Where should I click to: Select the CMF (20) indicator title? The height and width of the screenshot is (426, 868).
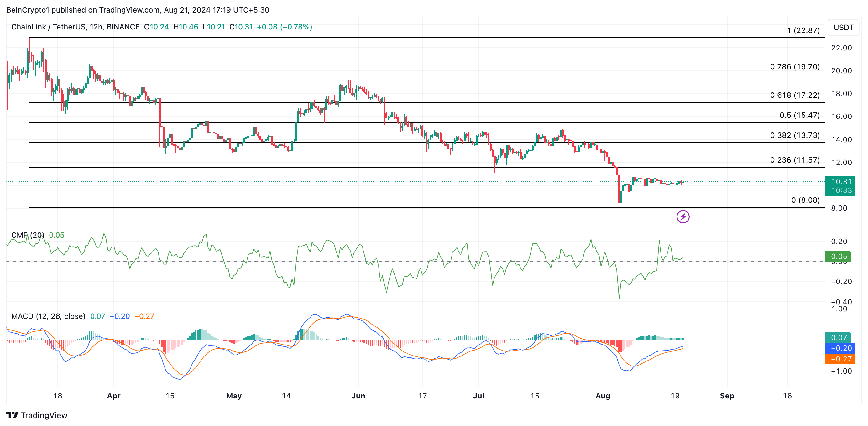pos(28,235)
